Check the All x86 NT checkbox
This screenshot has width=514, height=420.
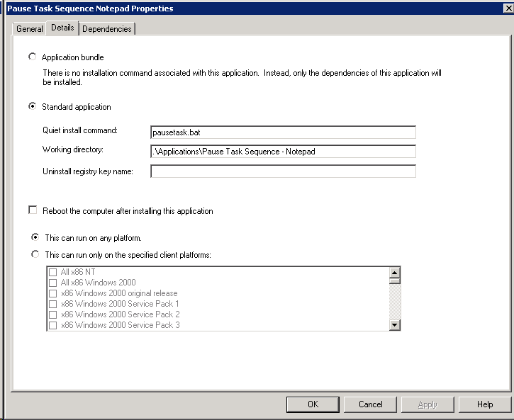(52, 273)
